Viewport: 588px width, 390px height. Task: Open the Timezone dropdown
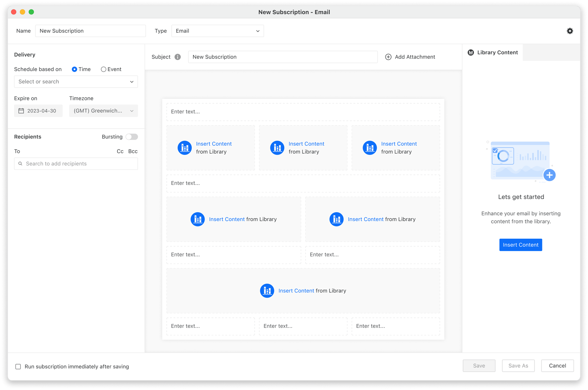(x=103, y=111)
